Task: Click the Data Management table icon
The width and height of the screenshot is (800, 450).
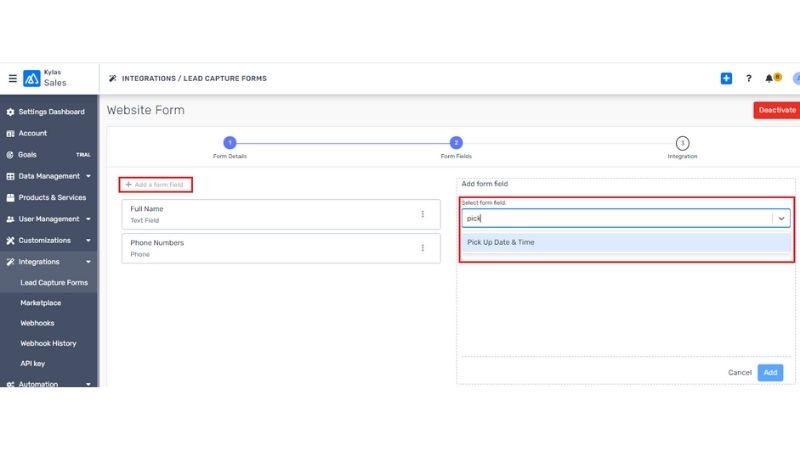Action: point(10,176)
